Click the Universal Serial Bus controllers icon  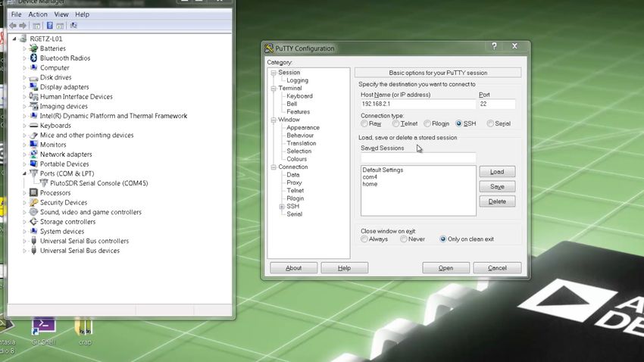click(33, 241)
